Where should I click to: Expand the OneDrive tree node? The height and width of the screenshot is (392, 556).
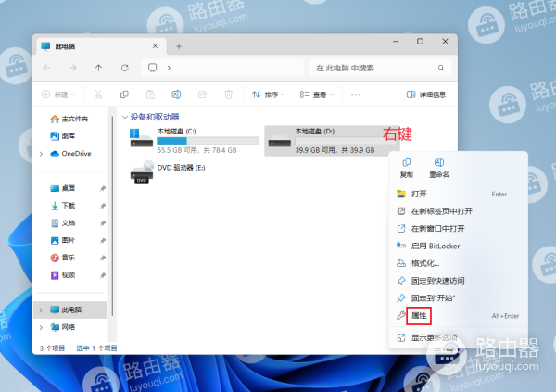41,154
